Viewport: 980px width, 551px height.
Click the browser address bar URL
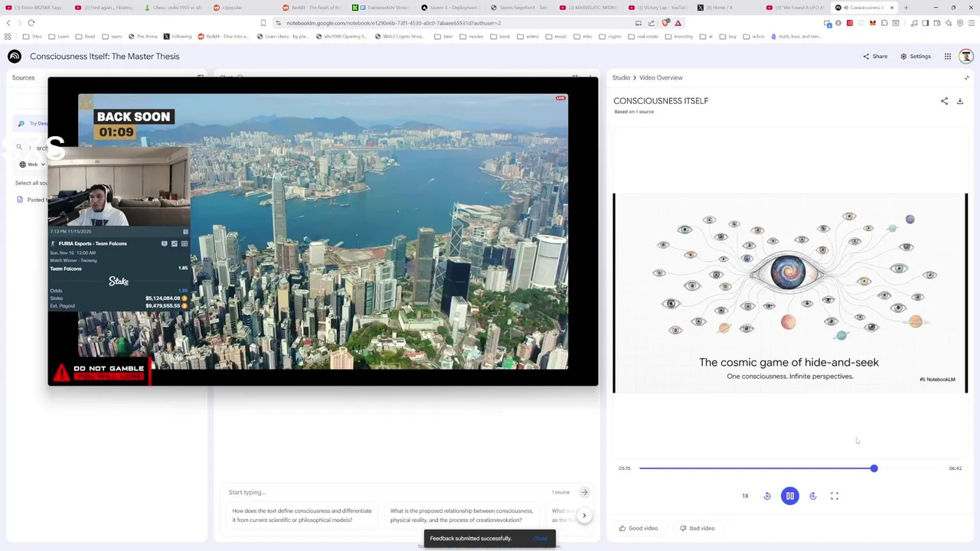coord(394,23)
